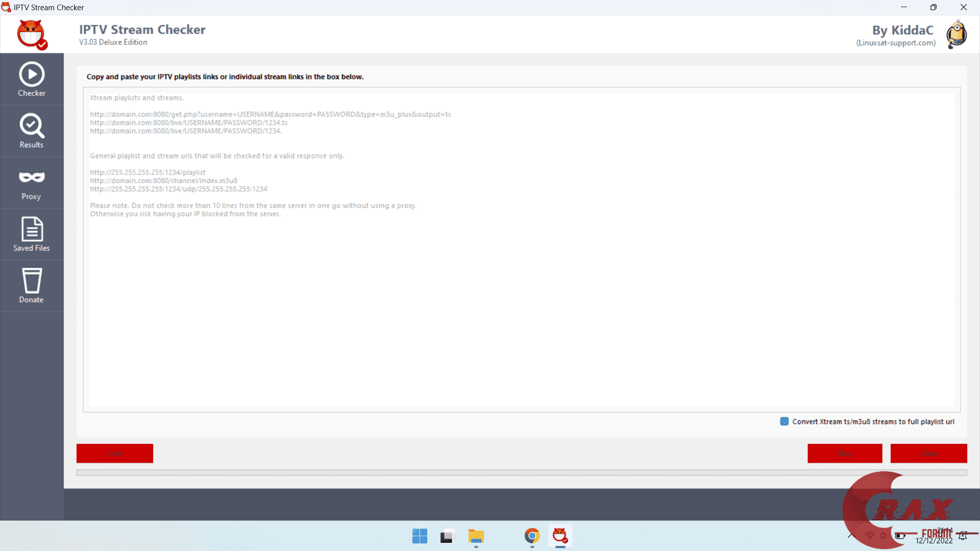
Task: Open the Checker page from the sidebar
Action: (x=32, y=80)
